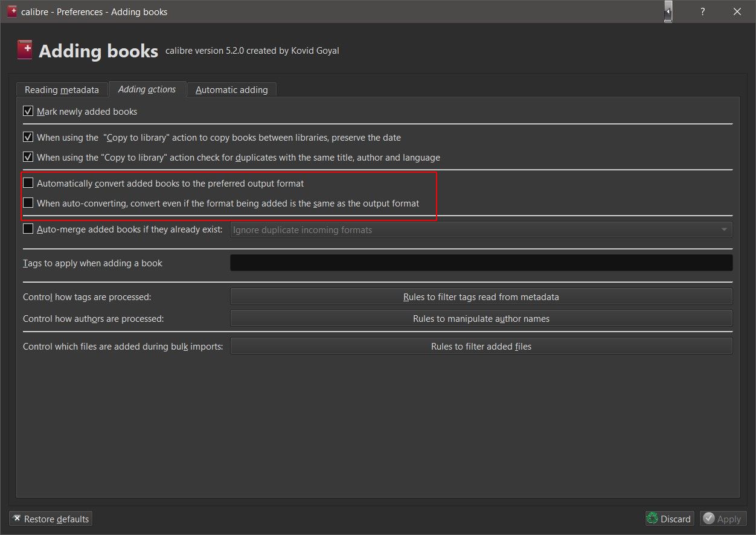Screen dimensions: 756x535
Task: Open the Automatic adding tab
Action: point(231,89)
